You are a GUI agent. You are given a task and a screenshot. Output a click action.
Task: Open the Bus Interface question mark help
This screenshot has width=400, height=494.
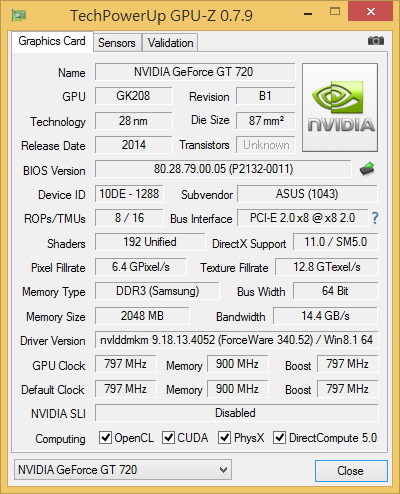(375, 218)
